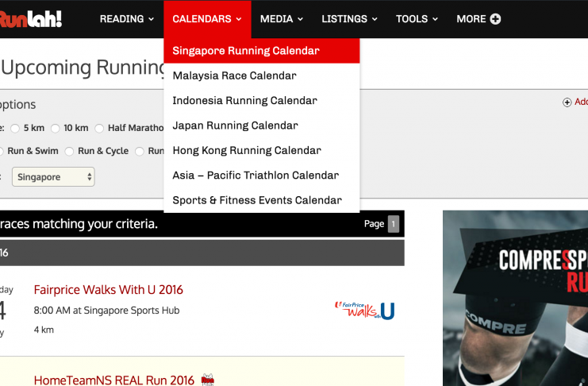Click the small icon after HomeTeamNS REAL Run
The image size is (588, 386).
pos(208,380)
